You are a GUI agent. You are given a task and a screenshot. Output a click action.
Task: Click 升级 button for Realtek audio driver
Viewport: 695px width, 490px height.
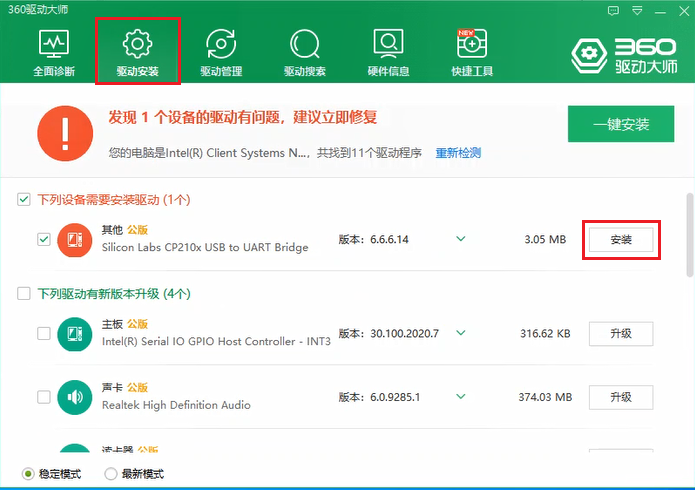(x=620, y=397)
